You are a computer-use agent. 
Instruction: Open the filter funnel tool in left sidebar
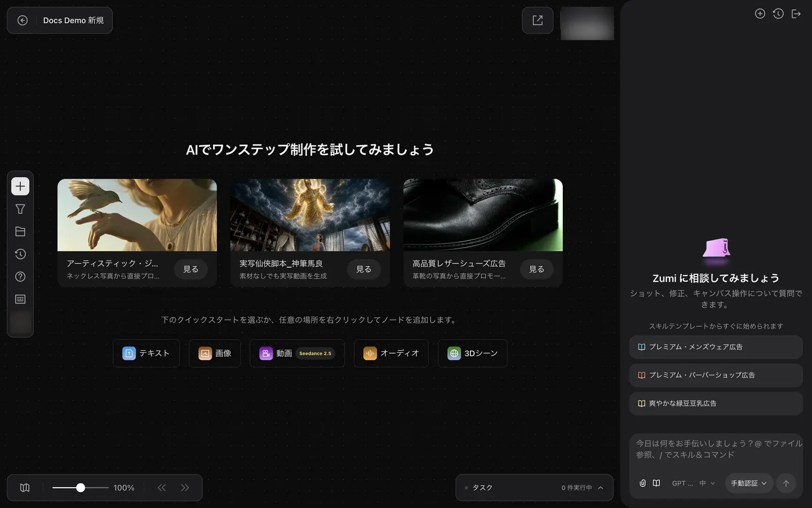tap(20, 209)
